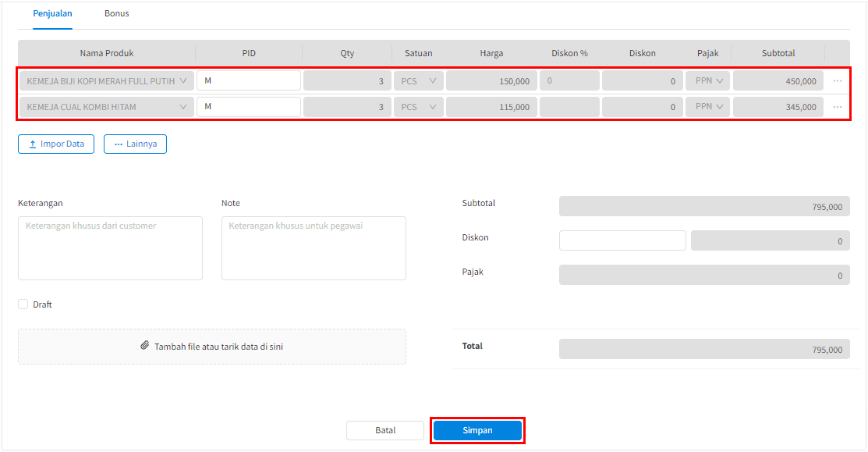Screen dimensions: 868x452
Task: Click row subtotal value 345,000
Action: point(778,107)
